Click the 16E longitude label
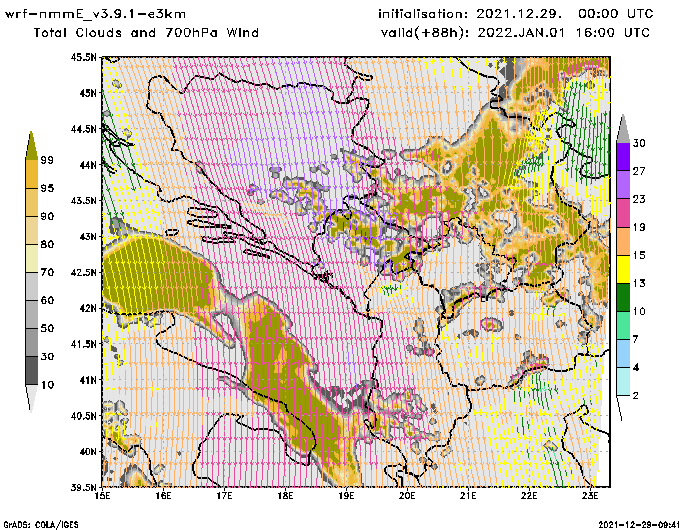 point(163,496)
